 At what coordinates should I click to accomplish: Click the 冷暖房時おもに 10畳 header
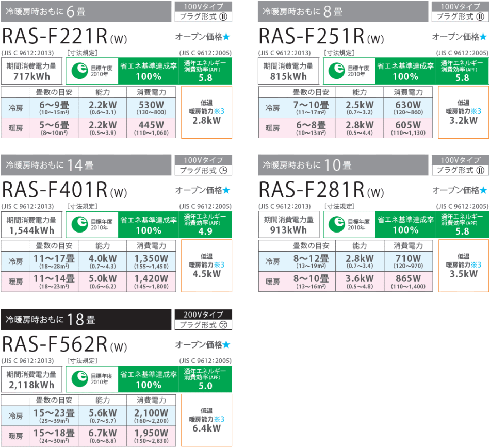[343, 165]
